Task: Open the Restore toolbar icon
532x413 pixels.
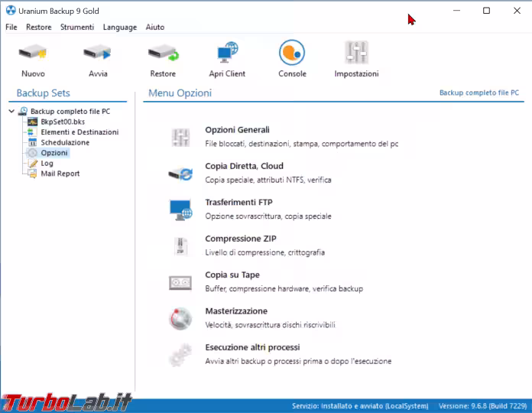Action: (x=164, y=53)
